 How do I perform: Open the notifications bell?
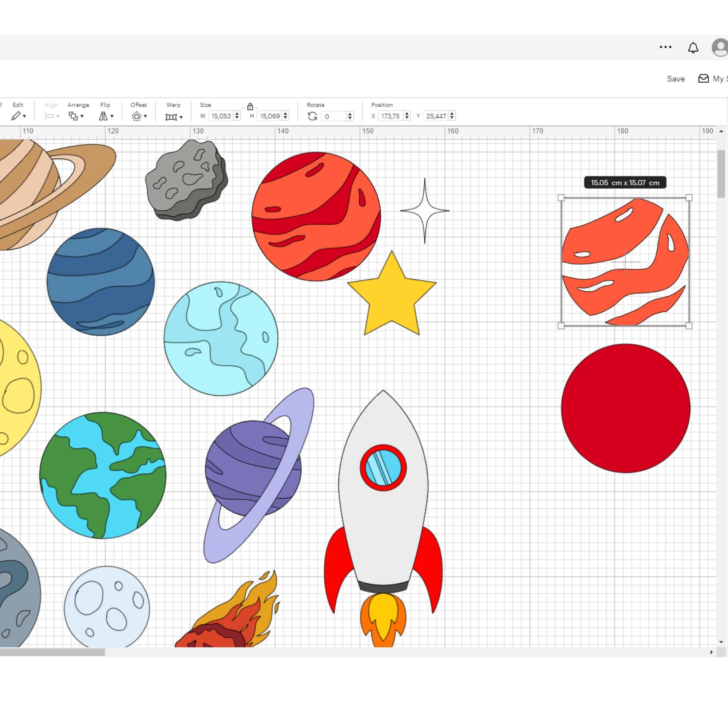tap(693, 47)
